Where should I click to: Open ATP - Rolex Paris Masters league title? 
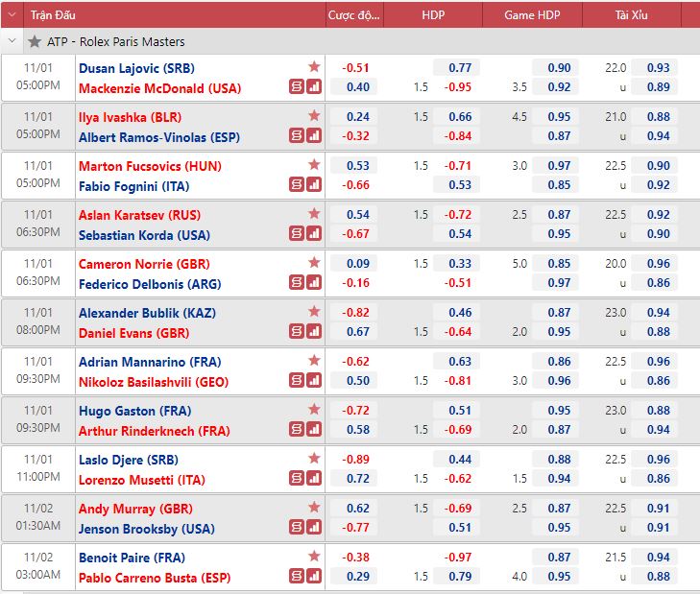[116, 42]
